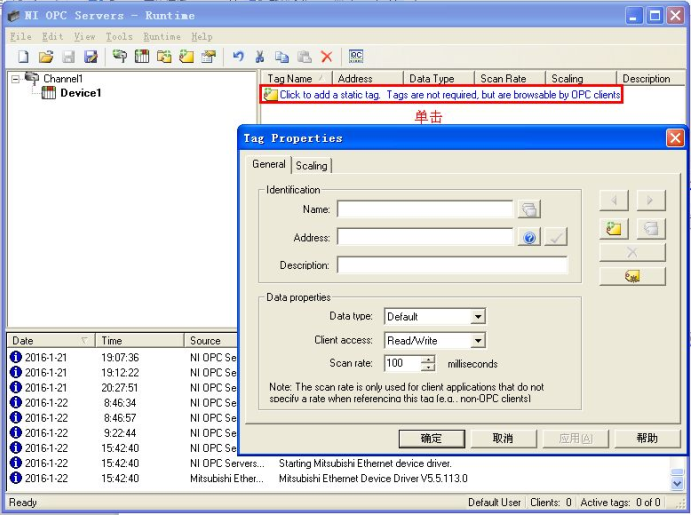Click the 应用 Apply button
This screenshot has height=515, width=691.
pos(575,438)
